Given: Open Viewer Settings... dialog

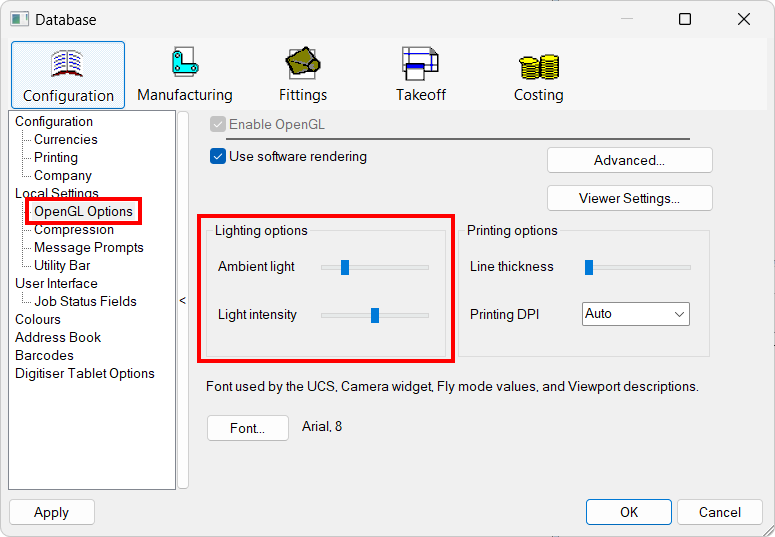Looking at the screenshot, I should pos(629,198).
